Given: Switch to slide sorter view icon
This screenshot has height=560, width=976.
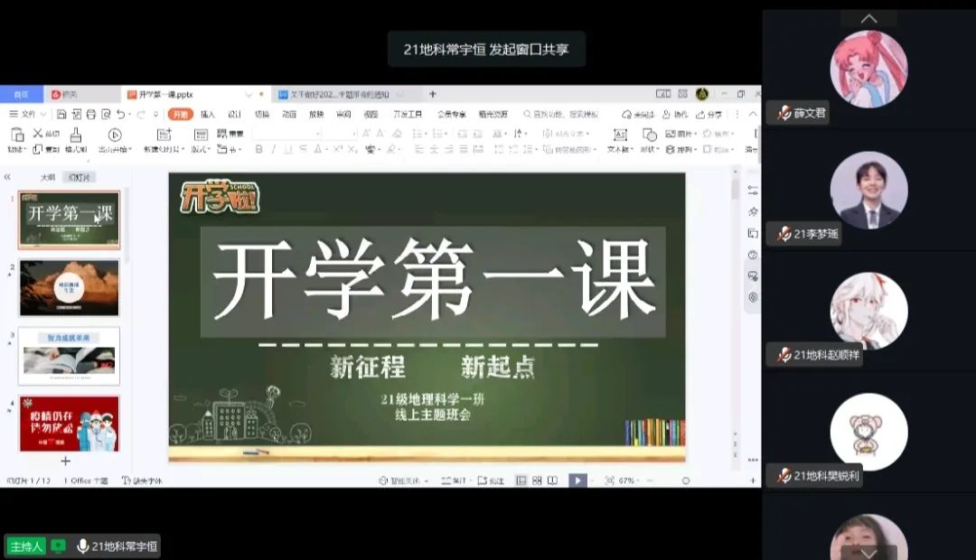Looking at the screenshot, I should [x=537, y=481].
